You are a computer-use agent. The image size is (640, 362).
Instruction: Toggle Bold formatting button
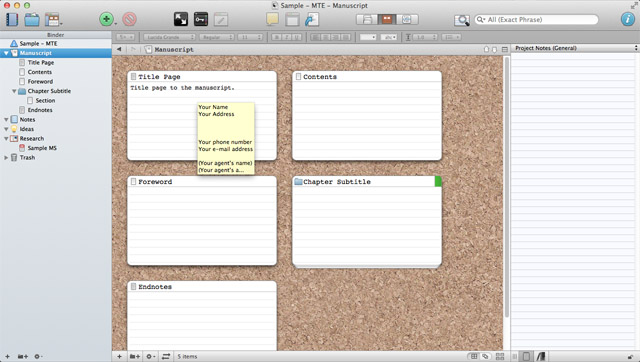276,37
